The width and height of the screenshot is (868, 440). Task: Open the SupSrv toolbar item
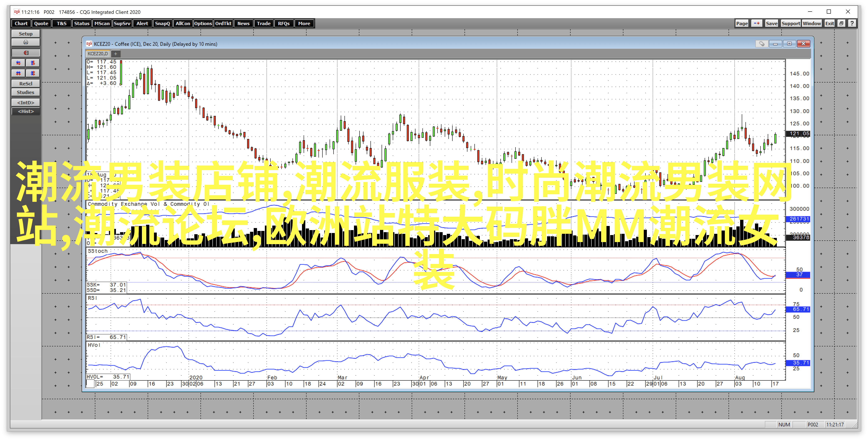coord(122,23)
